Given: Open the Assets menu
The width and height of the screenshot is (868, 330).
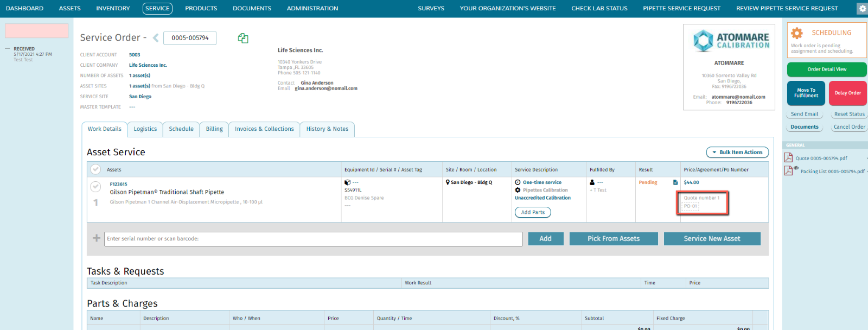Looking at the screenshot, I should [70, 8].
